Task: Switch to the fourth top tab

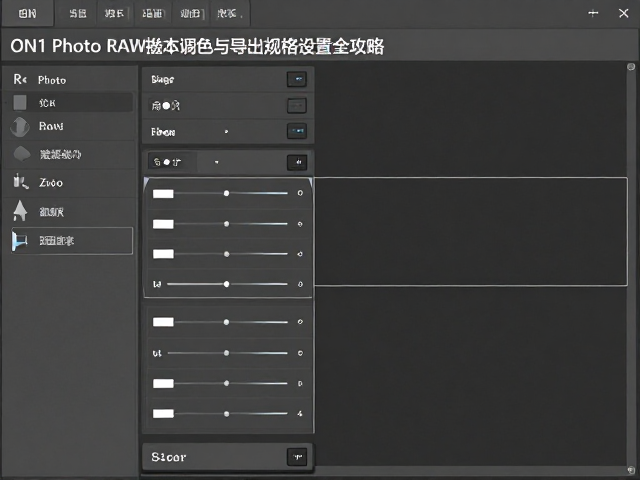Action: [x=152, y=14]
